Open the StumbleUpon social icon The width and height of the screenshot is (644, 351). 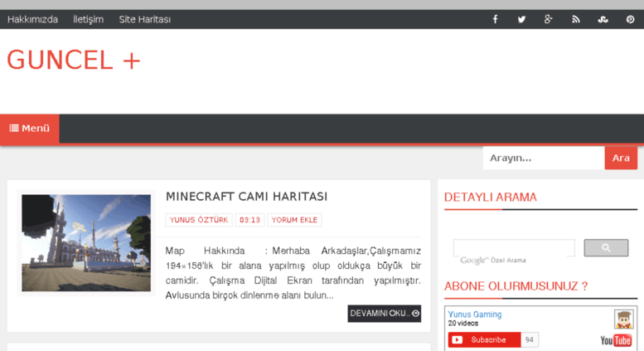tap(603, 19)
